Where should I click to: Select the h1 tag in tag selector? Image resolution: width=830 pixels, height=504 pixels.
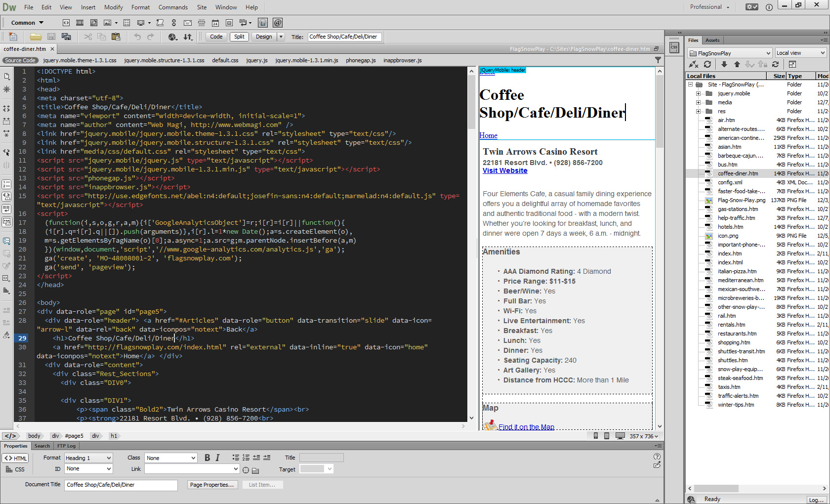click(x=114, y=436)
